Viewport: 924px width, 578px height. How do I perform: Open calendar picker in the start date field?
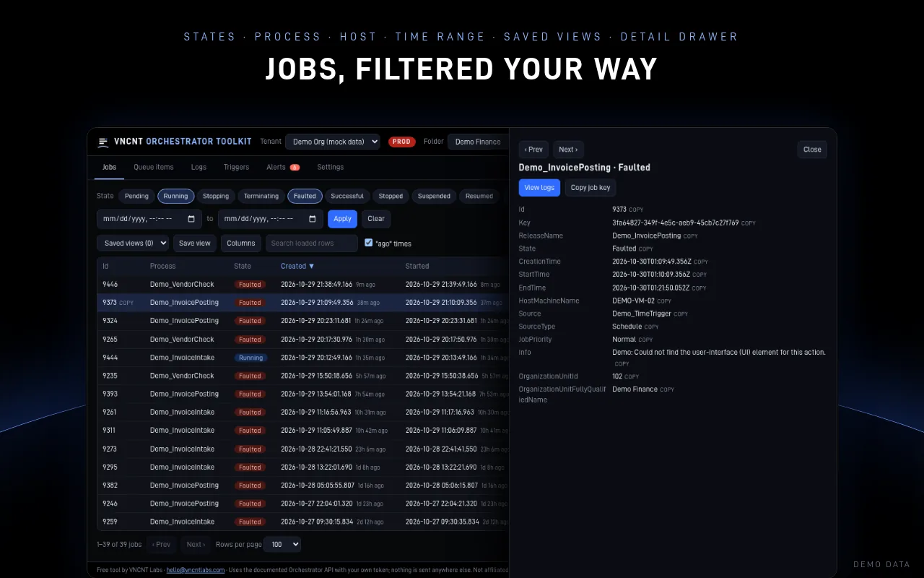(191, 219)
